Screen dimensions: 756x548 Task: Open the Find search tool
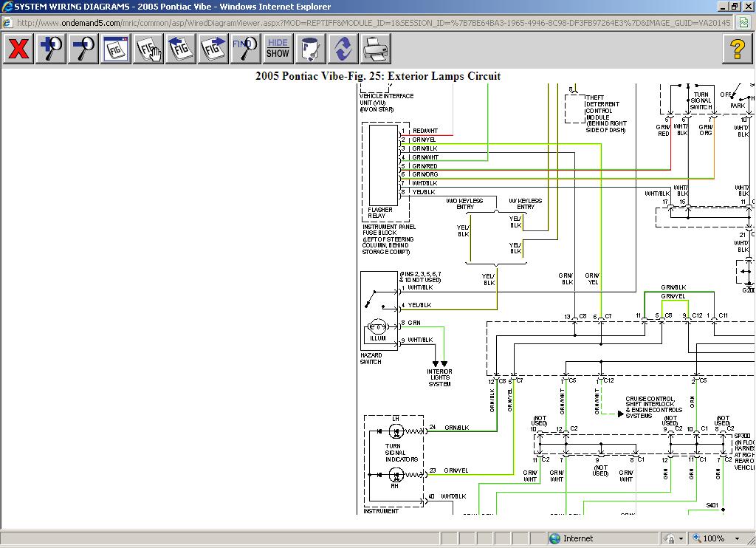click(245, 49)
